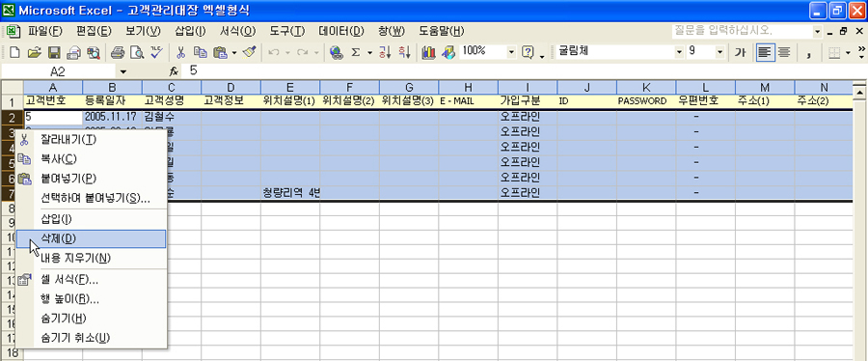Send workbook via the email icon

pos(74,52)
